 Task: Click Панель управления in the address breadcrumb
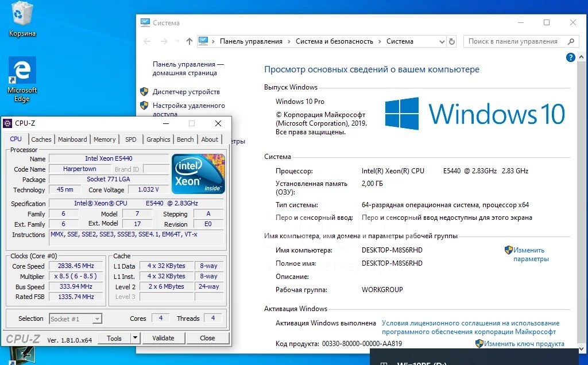point(251,41)
